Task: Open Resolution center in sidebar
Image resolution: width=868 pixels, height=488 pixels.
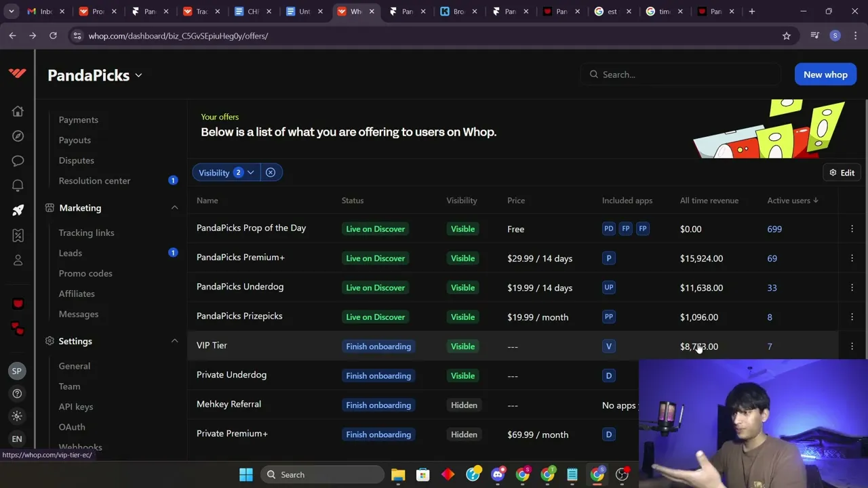Action: tap(94, 181)
